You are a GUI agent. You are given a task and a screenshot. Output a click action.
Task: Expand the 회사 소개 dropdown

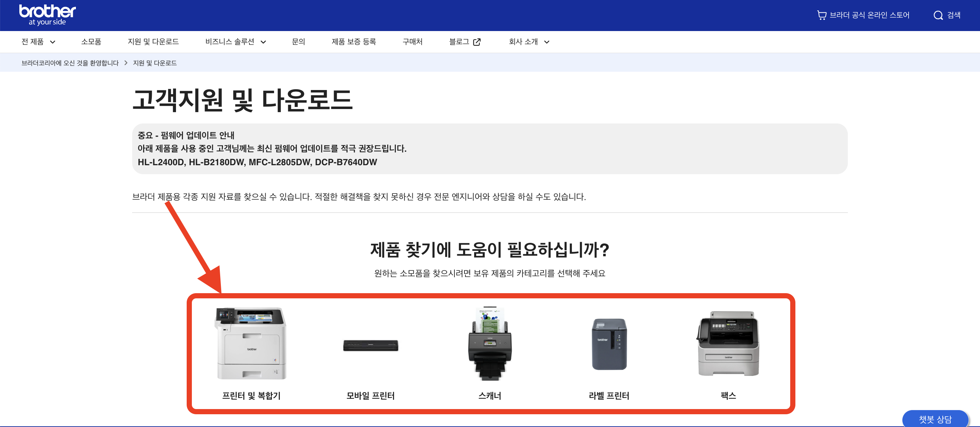[528, 42]
